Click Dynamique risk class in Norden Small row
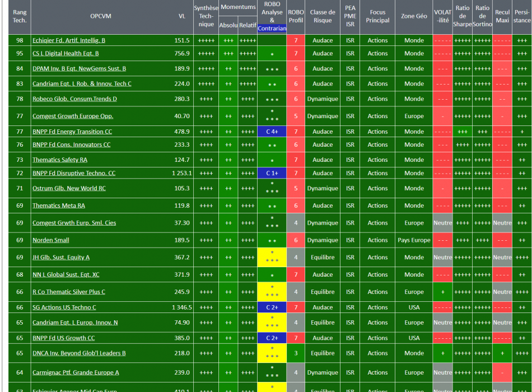532x392 pixels. pos(323,240)
